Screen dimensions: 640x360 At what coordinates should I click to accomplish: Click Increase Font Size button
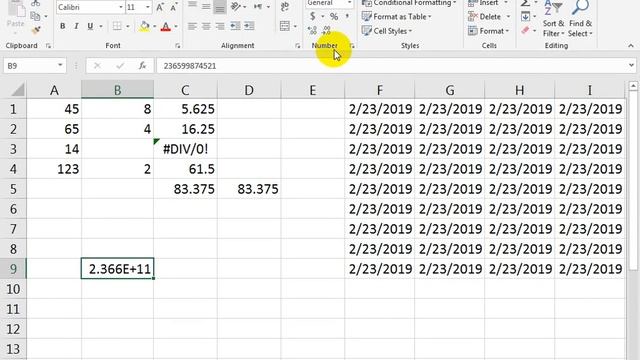160,7
